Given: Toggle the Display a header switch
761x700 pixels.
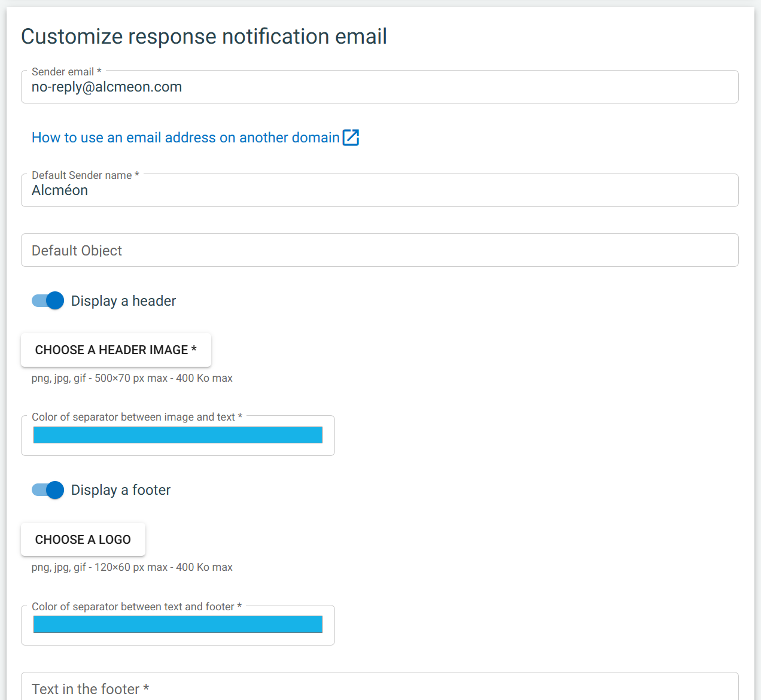Looking at the screenshot, I should tap(48, 300).
